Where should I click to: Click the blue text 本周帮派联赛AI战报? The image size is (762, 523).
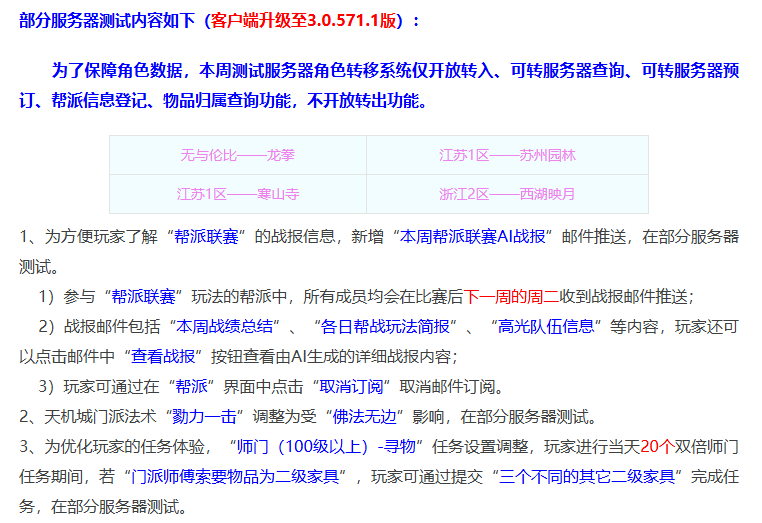point(473,237)
